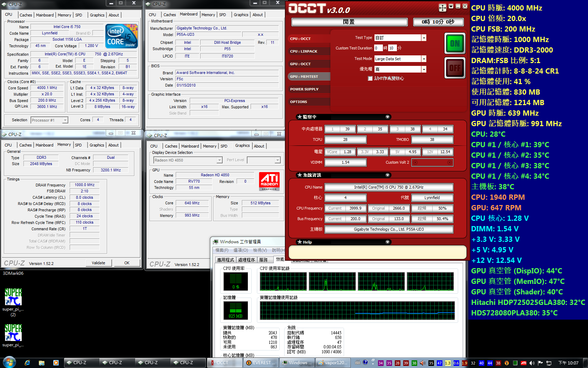Open Internet Explorer from the taskbar
Screen dimensions: 588x368
click(27, 363)
